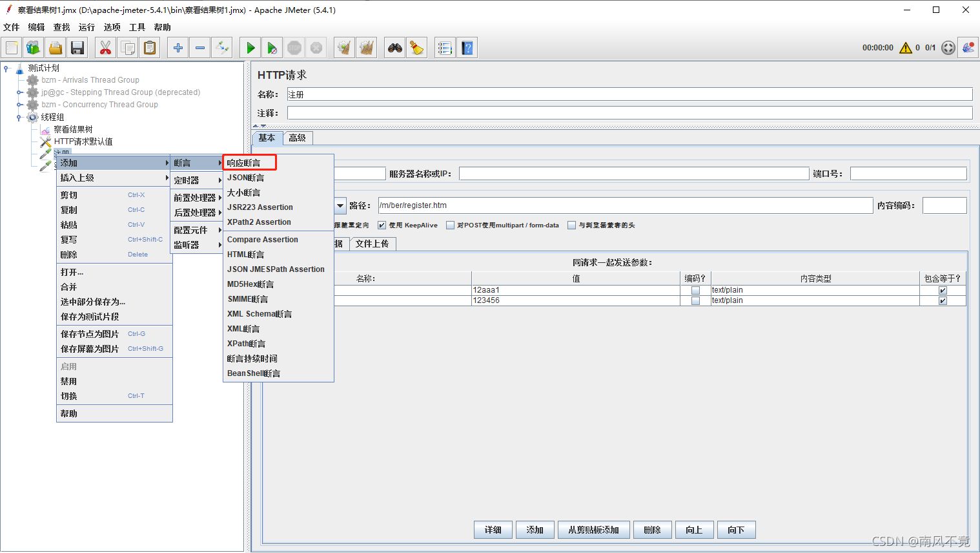
Task: Click the 详细 button
Action: click(x=493, y=530)
